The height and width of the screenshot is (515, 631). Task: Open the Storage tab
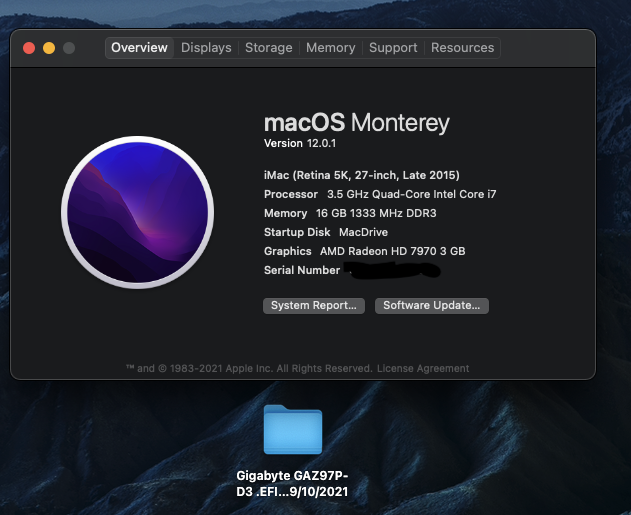click(269, 48)
